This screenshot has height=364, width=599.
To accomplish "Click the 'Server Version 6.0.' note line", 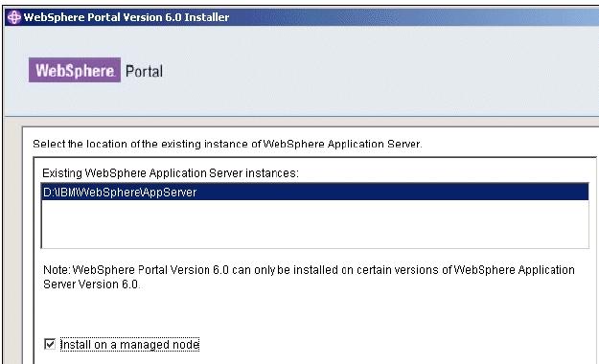I will click(92, 284).
